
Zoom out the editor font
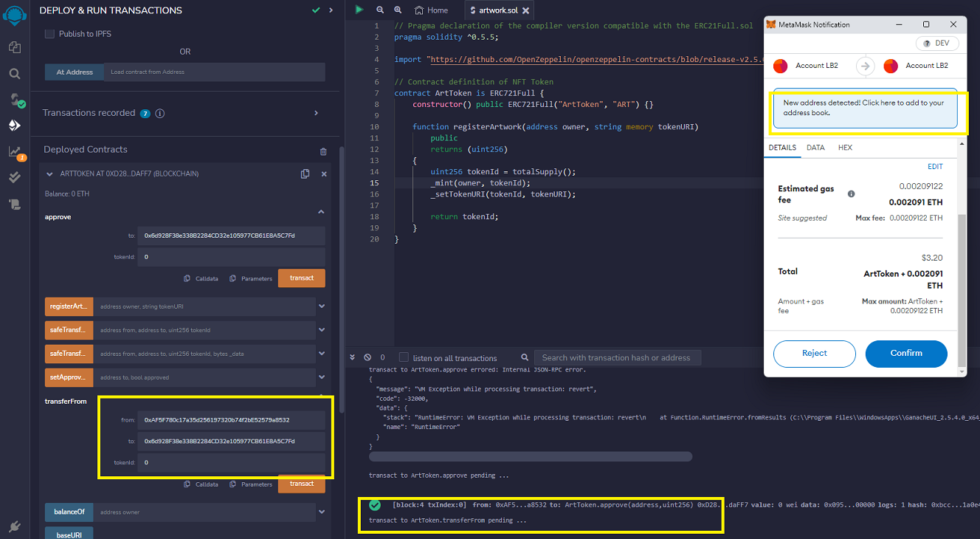pyautogui.click(x=380, y=10)
